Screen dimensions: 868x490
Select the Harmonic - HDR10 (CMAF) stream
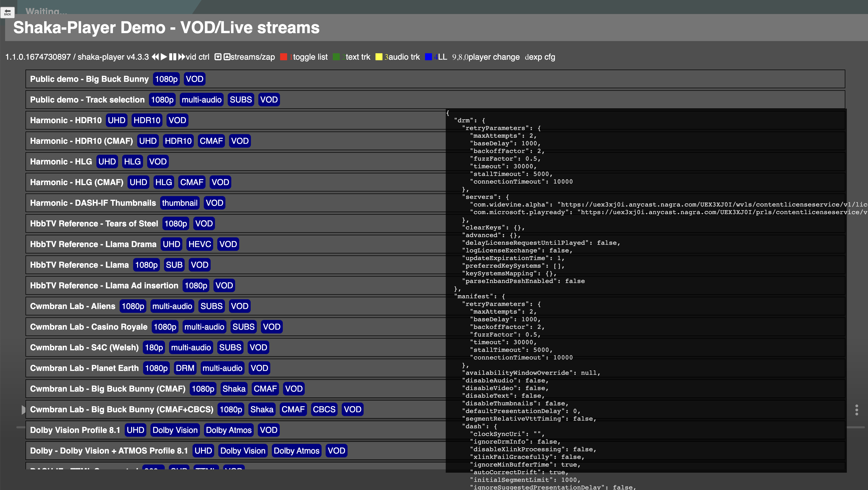[x=82, y=141]
